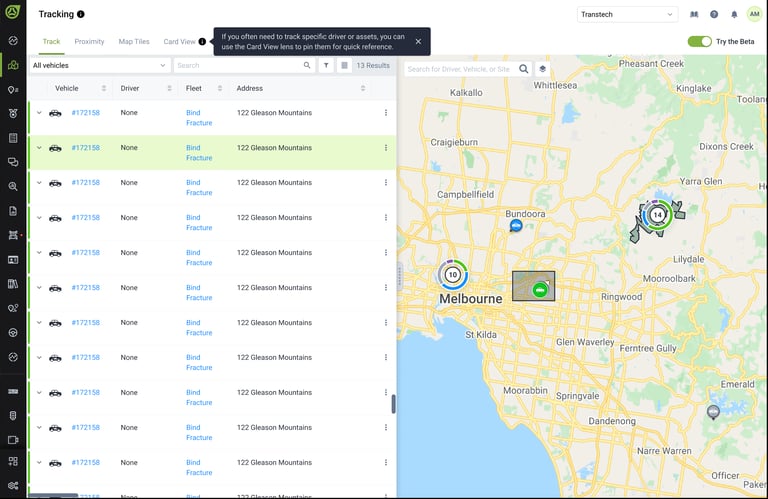
Task: Sort by the Vehicle column
Action: click(x=103, y=88)
